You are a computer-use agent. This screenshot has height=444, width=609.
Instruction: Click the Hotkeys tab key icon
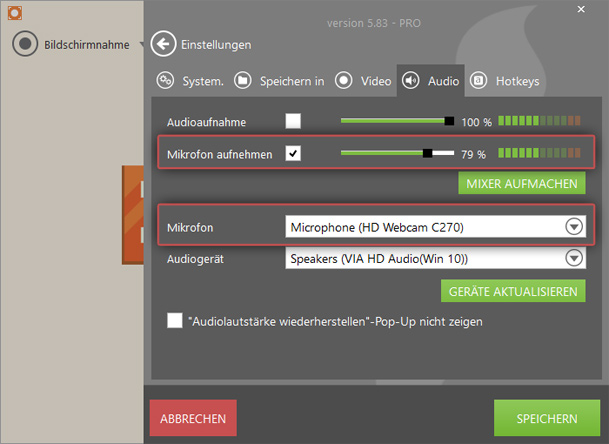478,81
